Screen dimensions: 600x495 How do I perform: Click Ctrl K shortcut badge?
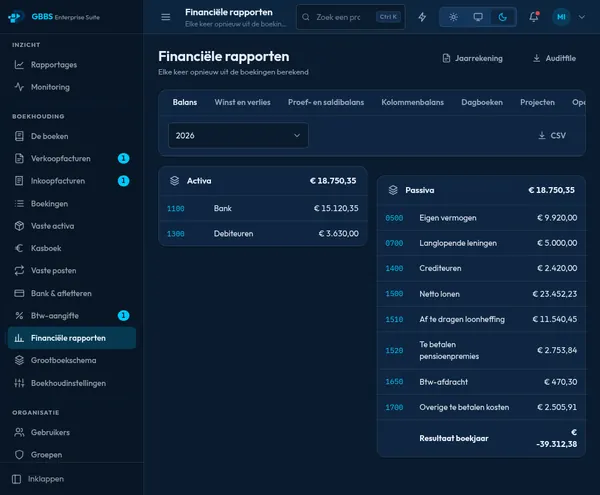tap(388, 17)
